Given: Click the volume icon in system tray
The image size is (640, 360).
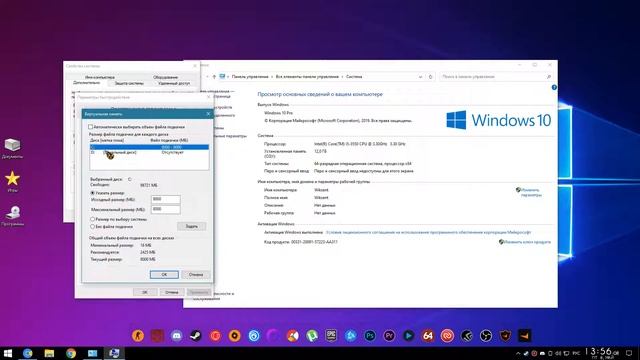Looking at the screenshot, I should pyautogui.click(x=558, y=353).
